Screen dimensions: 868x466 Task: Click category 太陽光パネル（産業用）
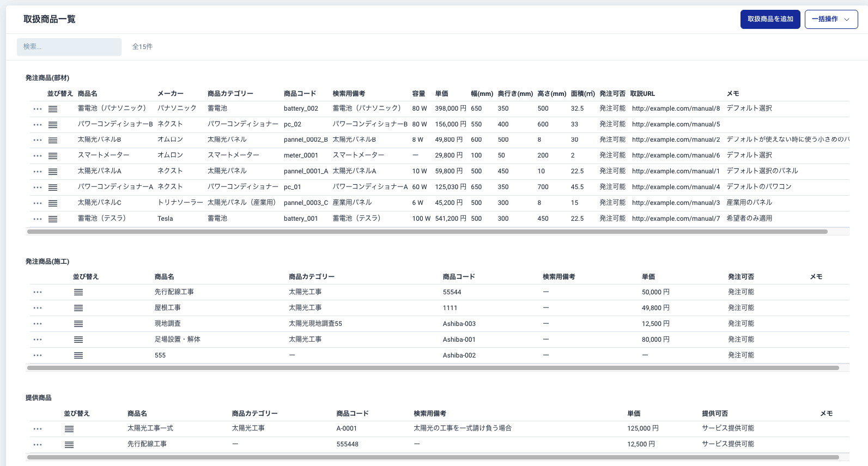[x=243, y=203]
